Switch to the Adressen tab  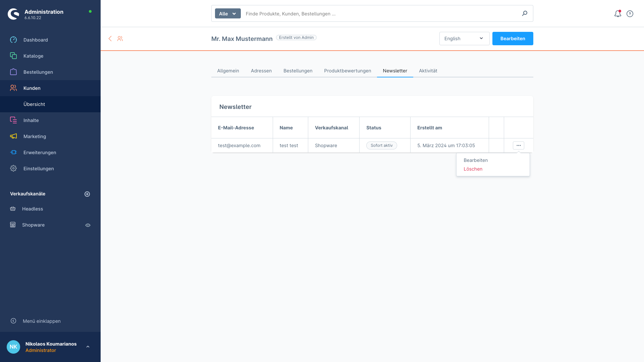click(x=261, y=71)
